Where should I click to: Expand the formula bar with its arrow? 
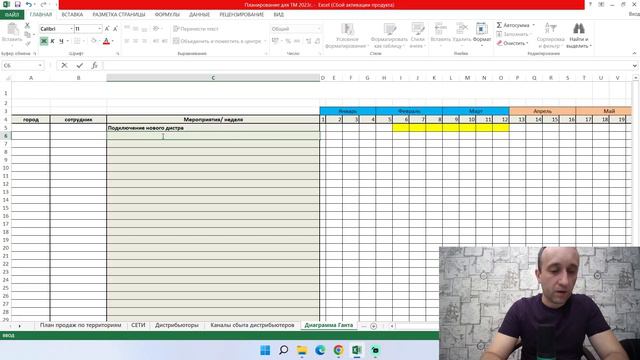tap(635, 65)
